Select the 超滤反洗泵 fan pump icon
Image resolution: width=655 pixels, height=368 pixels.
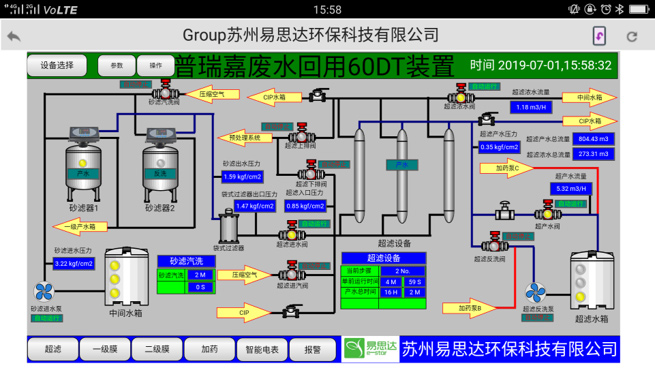pos(535,293)
